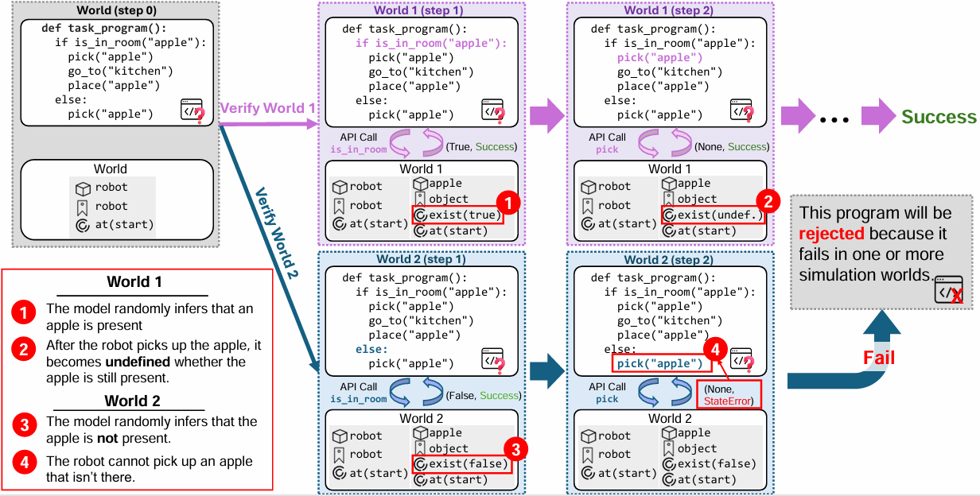Click the ellipsis dots before Success arrow
Image resolution: width=980 pixels, height=496 pixels.
pyautogui.click(x=834, y=119)
